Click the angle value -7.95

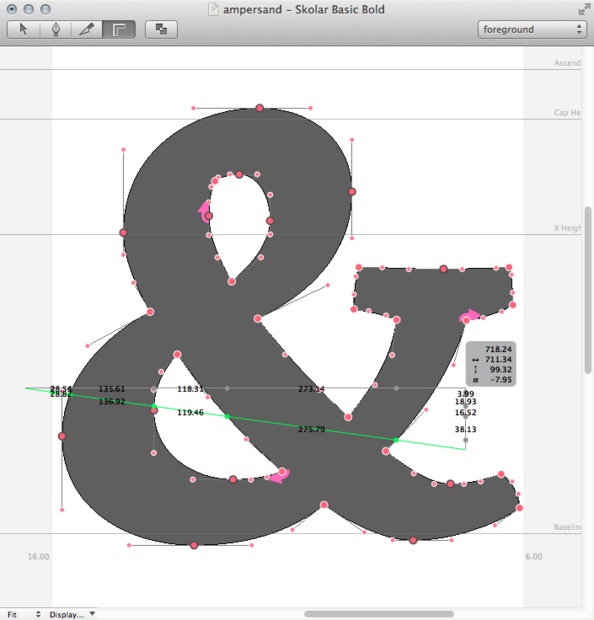(500, 380)
